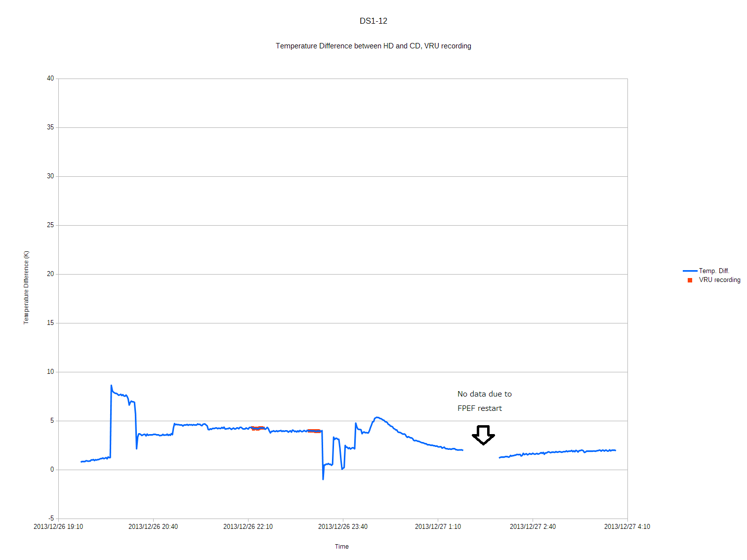Click the 2013/12/26 23:40 time label
This screenshot has width=747, height=560.
click(x=343, y=527)
